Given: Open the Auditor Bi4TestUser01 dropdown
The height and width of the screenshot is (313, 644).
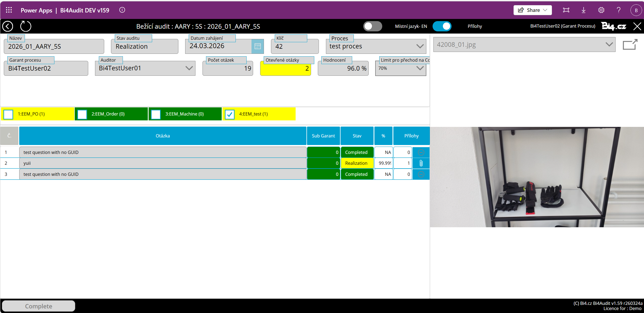Looking at the screenshot, I should coord(189,68).
